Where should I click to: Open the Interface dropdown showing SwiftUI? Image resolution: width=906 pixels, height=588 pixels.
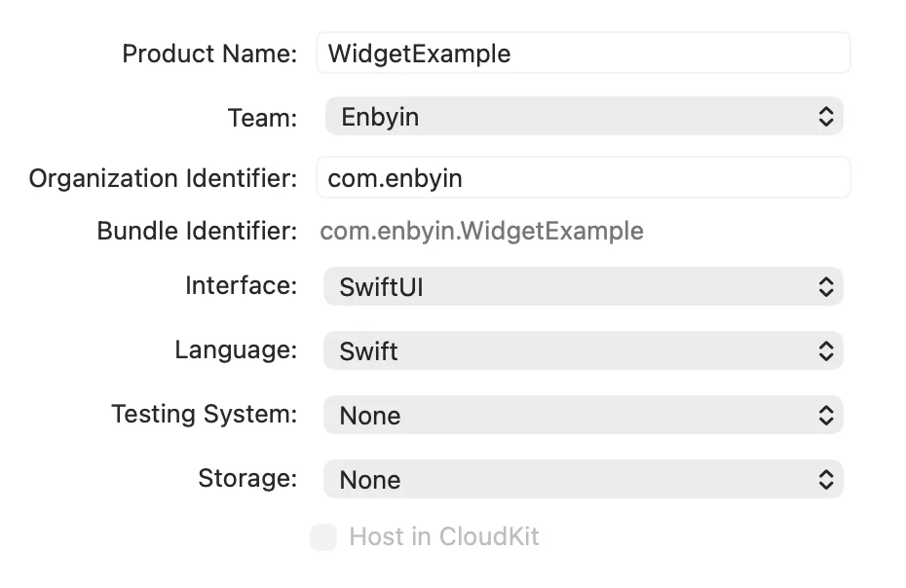583,286
